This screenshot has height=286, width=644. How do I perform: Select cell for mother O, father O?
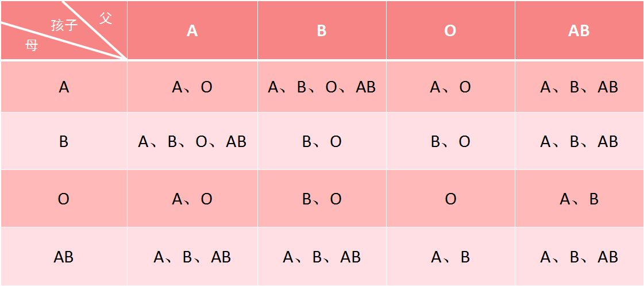click(x=450, y=199)
